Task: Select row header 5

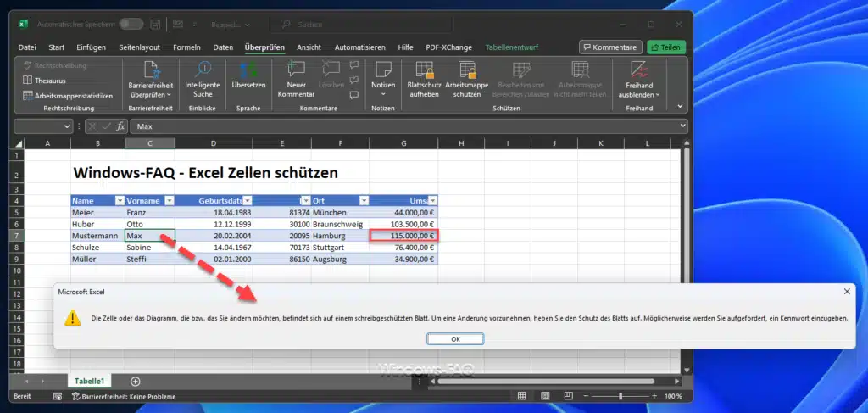Action: [x=17, y=213]
